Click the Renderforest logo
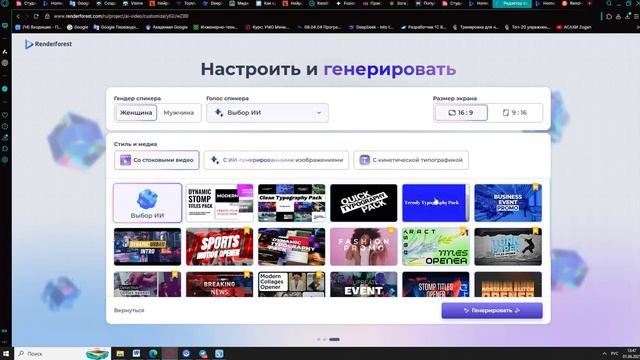640x360 pixels. point(48,44)
